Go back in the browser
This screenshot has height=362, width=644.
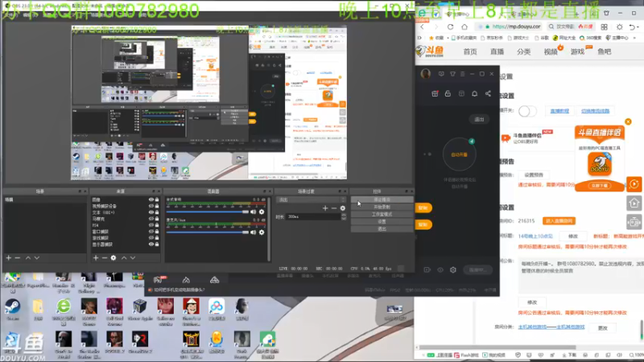pos(422,27)
